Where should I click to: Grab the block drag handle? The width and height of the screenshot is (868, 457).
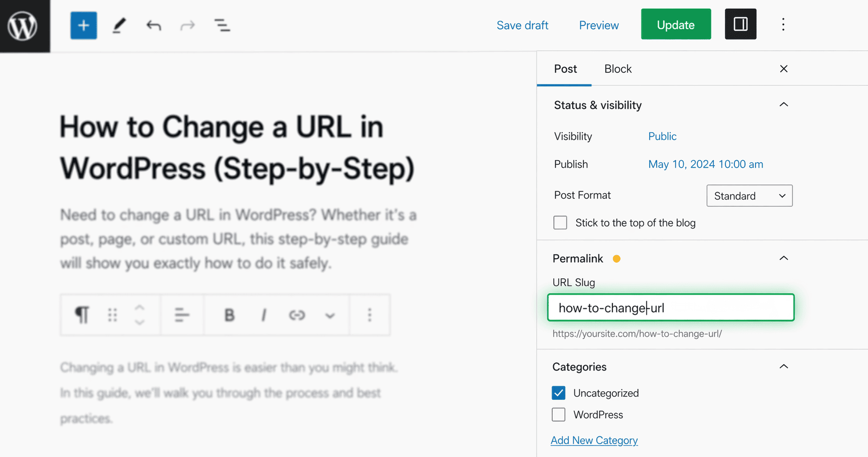(x=112, y=315)
